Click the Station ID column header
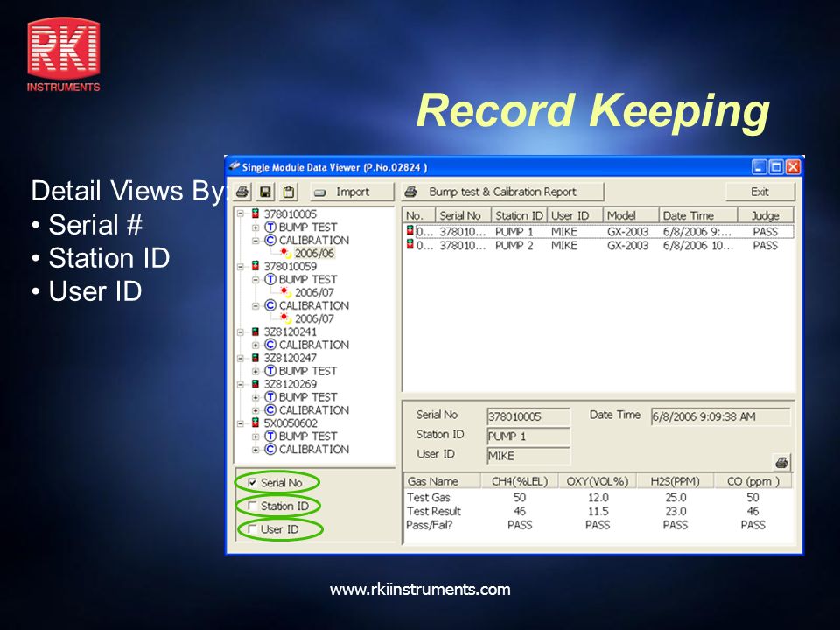This screenshot has width=840, height=630. (x=519, y=215)
